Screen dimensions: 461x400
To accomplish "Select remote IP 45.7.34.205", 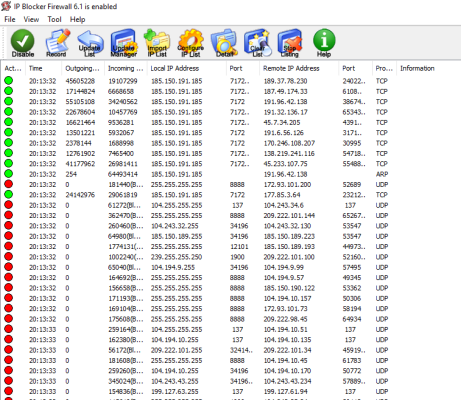I will tap(282, 122).
